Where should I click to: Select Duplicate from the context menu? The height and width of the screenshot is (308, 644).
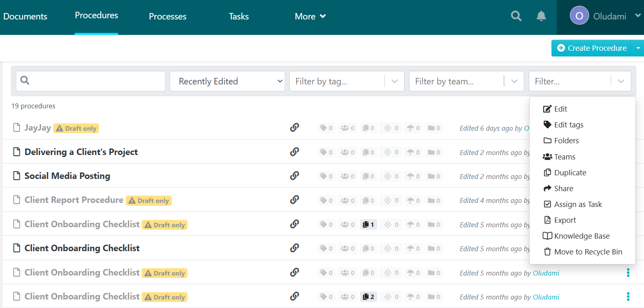coord(570,173)
